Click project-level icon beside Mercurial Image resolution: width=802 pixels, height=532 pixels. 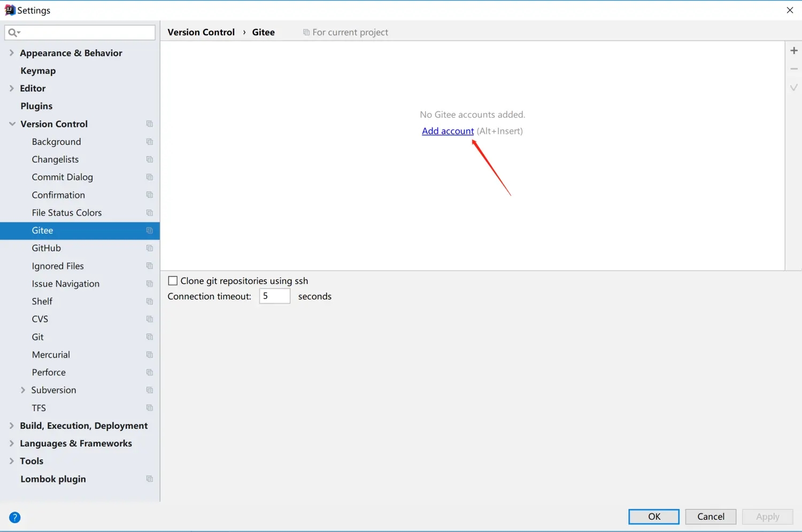(150, 354)
